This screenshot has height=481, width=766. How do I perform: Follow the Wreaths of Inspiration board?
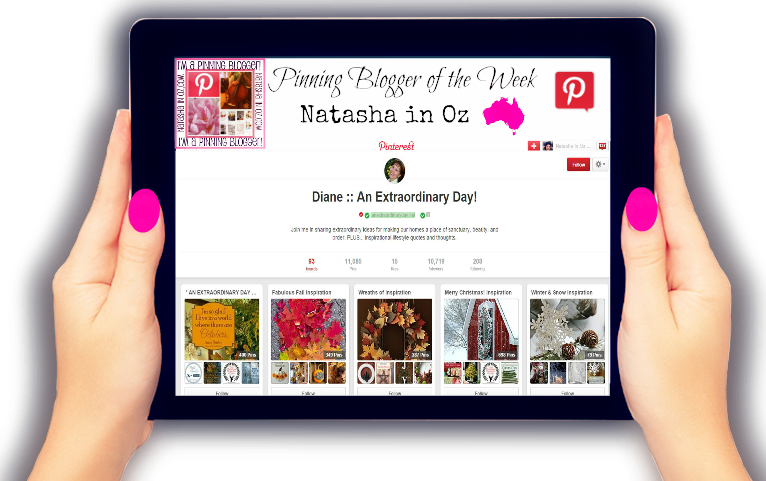pos(395,392)
